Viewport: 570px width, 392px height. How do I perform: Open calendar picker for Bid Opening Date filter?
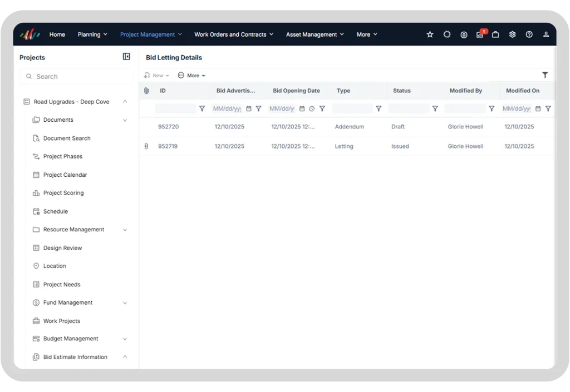click(x=302, y=108)
